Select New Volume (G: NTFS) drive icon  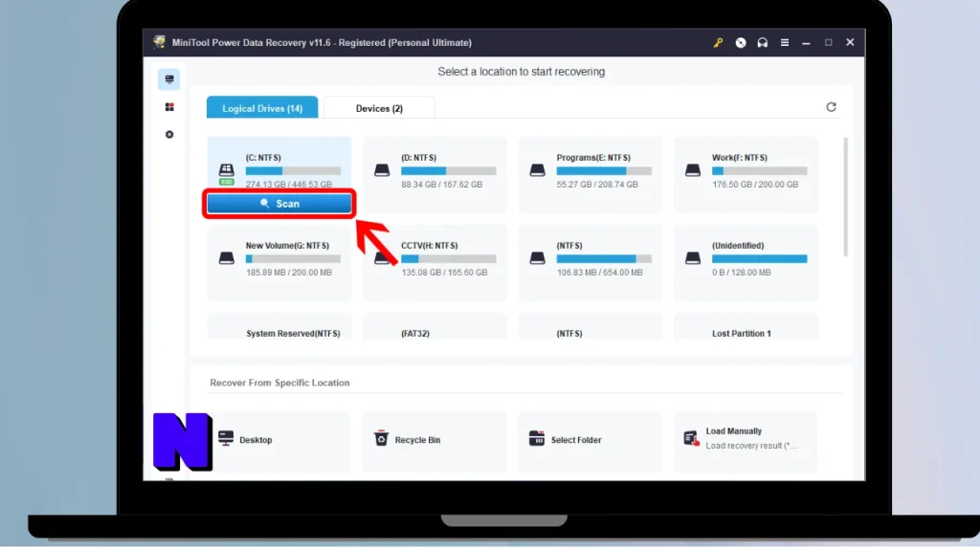point(226,258)
